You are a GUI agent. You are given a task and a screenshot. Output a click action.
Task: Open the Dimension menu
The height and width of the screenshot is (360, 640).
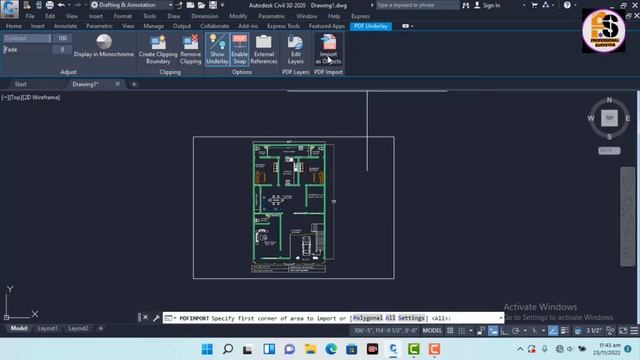click(204, 16)
